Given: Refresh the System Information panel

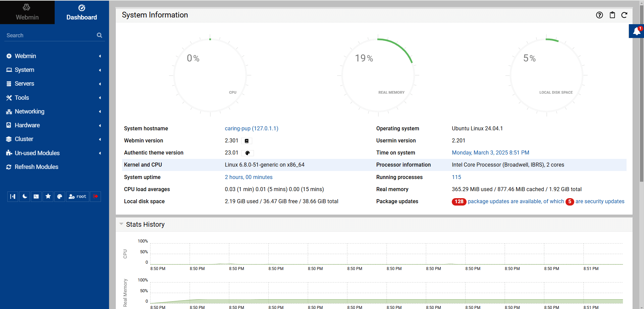Looking at the screenshot, I should point(624,15).
